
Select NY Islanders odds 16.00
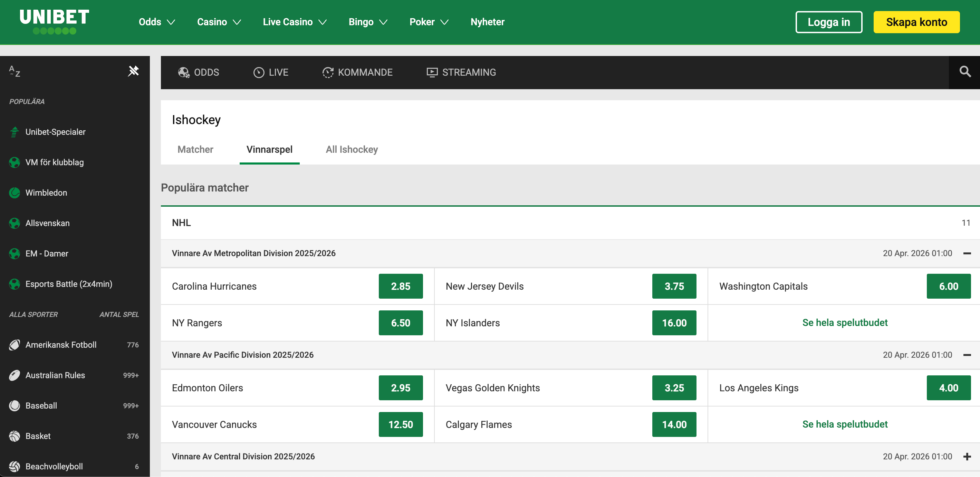point(674,323)
